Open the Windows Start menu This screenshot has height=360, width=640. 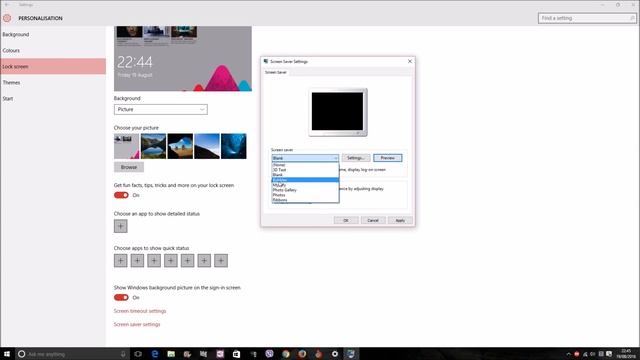[x=7, y=354]
